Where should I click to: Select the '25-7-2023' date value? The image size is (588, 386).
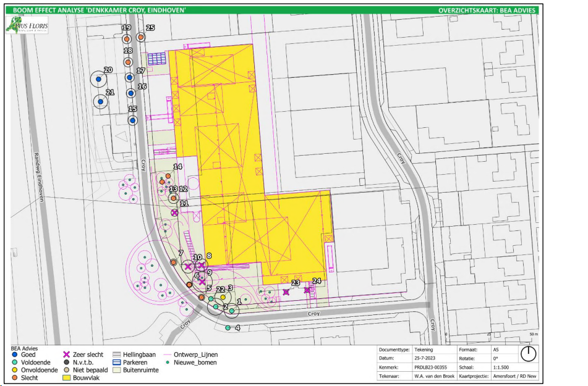pos(425,358)
